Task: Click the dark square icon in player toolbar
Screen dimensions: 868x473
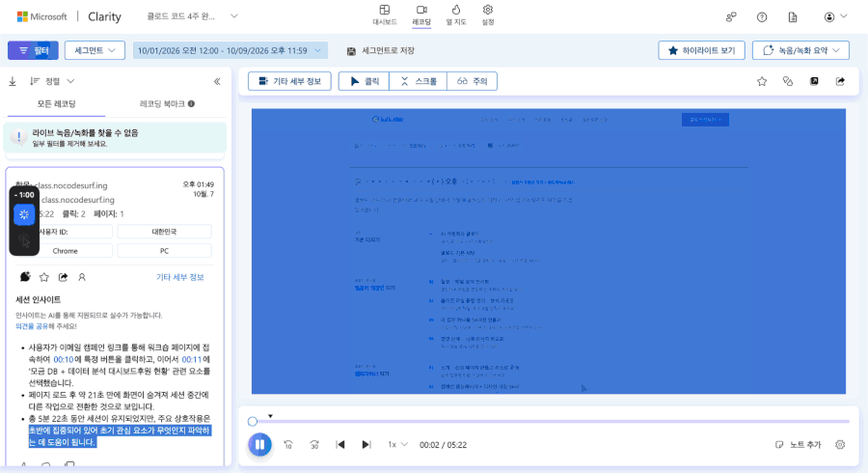Action: (x=814, y=81)
